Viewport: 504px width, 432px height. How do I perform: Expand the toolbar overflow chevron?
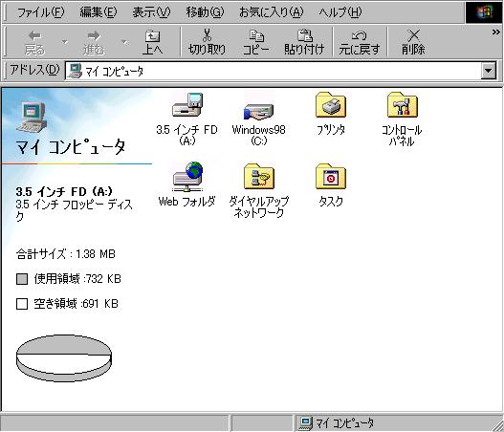pos(496,32)
